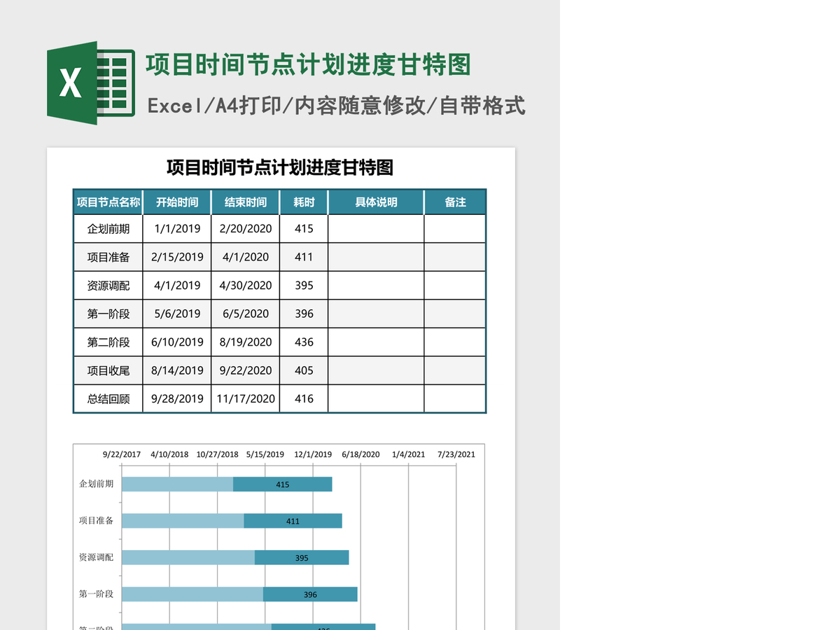Viewport: 840px width, 630px height.
Task: Click the green Excel logo icon
Action: (x=91, y=83)
